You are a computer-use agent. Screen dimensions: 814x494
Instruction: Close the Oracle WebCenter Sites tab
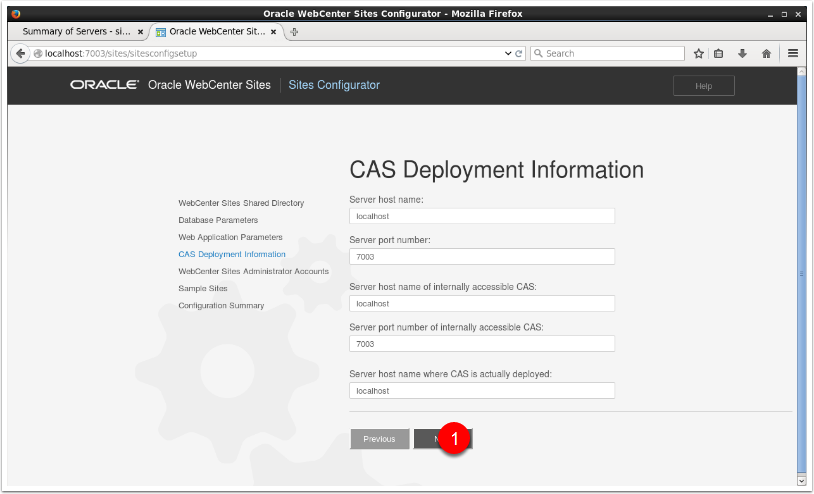point(273,32)
